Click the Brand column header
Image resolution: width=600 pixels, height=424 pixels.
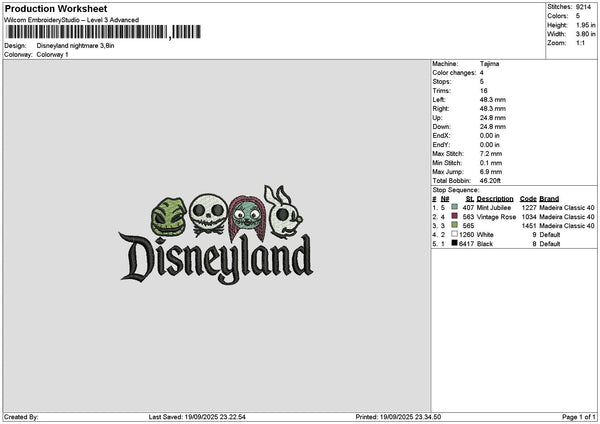tap(549, 199)
